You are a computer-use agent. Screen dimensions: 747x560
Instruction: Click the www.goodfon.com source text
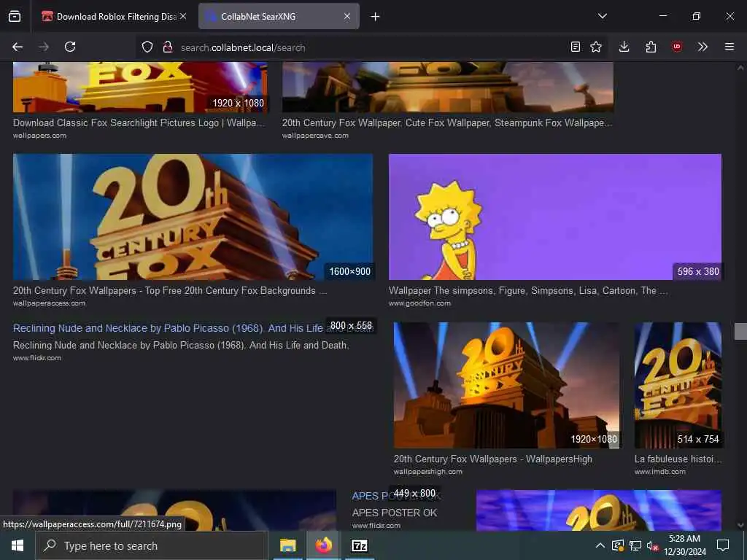coord(419,303)
